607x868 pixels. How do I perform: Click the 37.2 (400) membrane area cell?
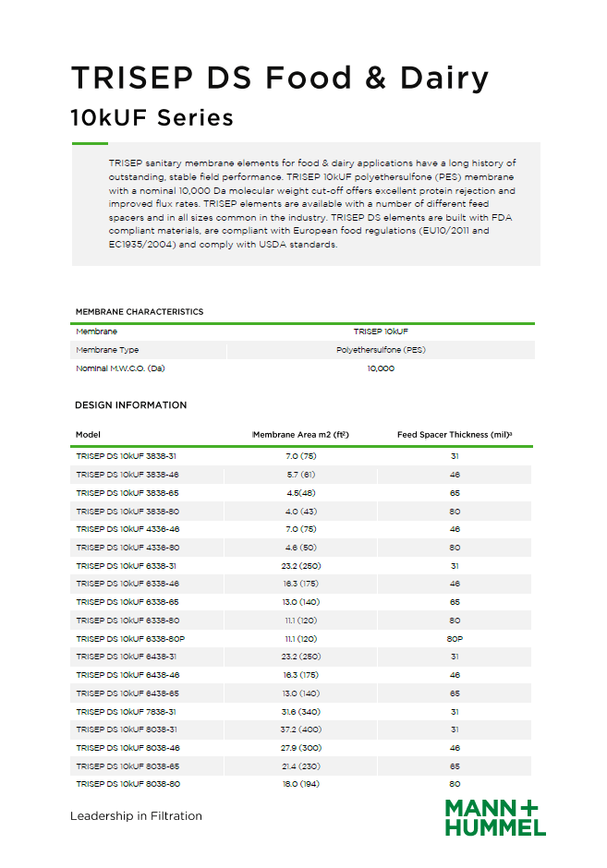[x=301, y=729]
